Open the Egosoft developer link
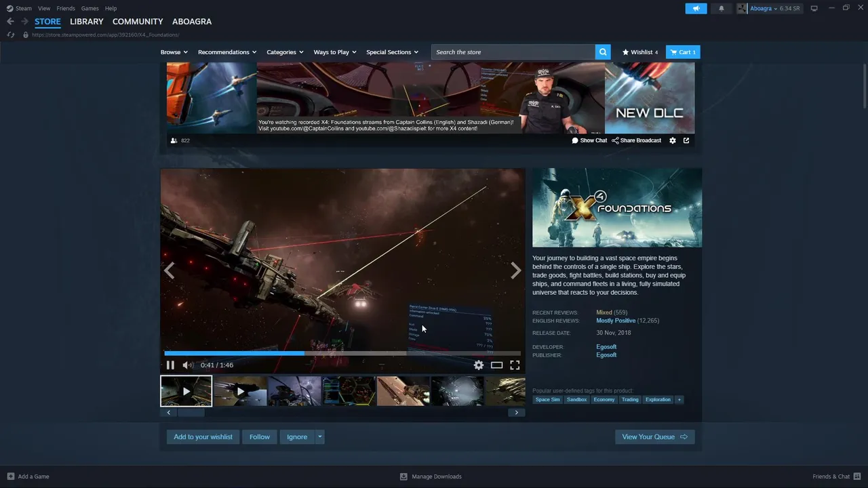This screenshot has height=488, width=868. pos(606,346)
